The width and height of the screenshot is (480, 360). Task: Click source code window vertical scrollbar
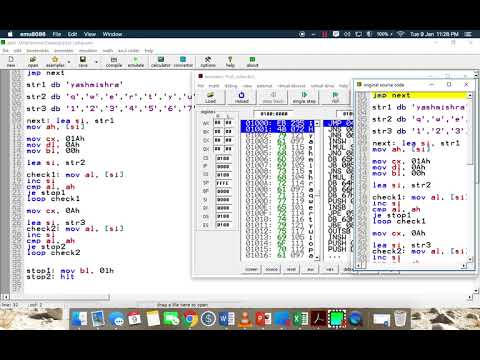[470, 178]
